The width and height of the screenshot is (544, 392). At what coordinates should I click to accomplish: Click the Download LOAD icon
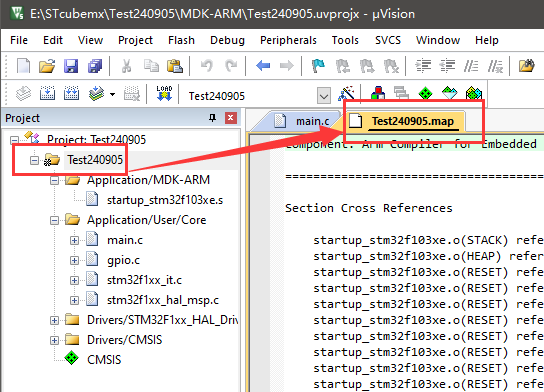pyautogui.click(x=164, y=94)
